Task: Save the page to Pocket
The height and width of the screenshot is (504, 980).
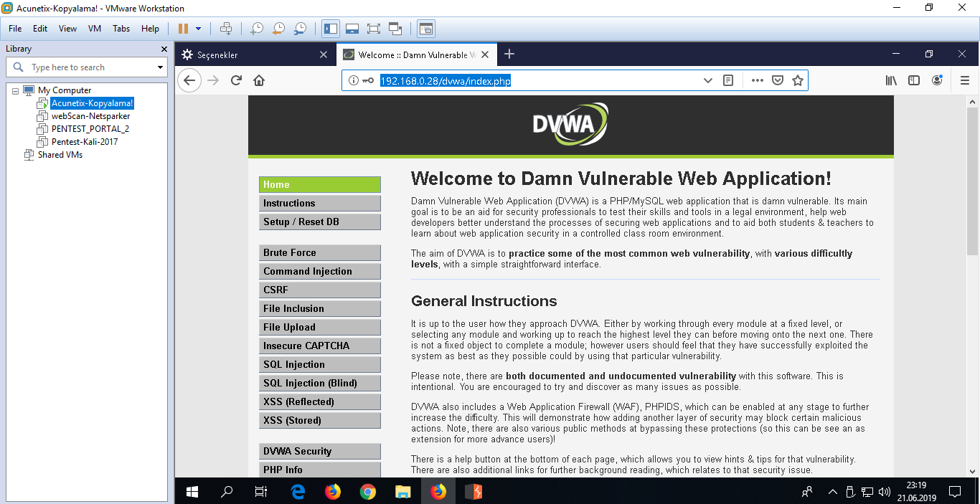Action: tap(777, 80)
